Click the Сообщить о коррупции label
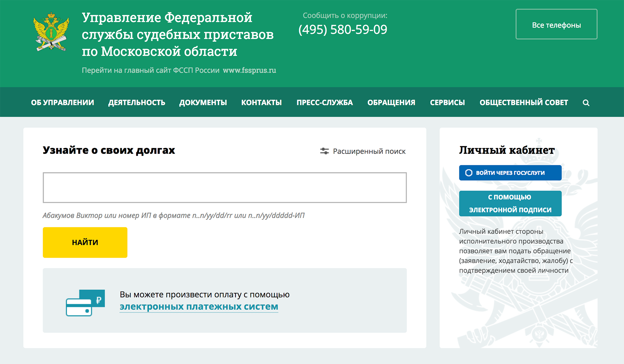Image resolution: width=624 pixels, height=364 pixels. (x=345, y=15)
